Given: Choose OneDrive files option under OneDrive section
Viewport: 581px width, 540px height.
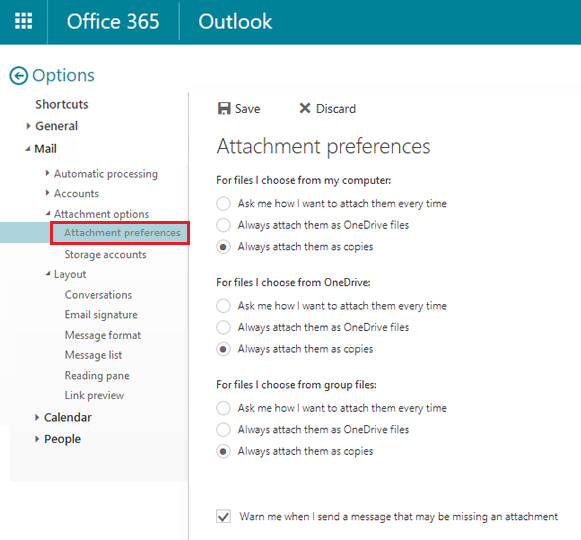Looking at the screenshot, I should point(223,327).
